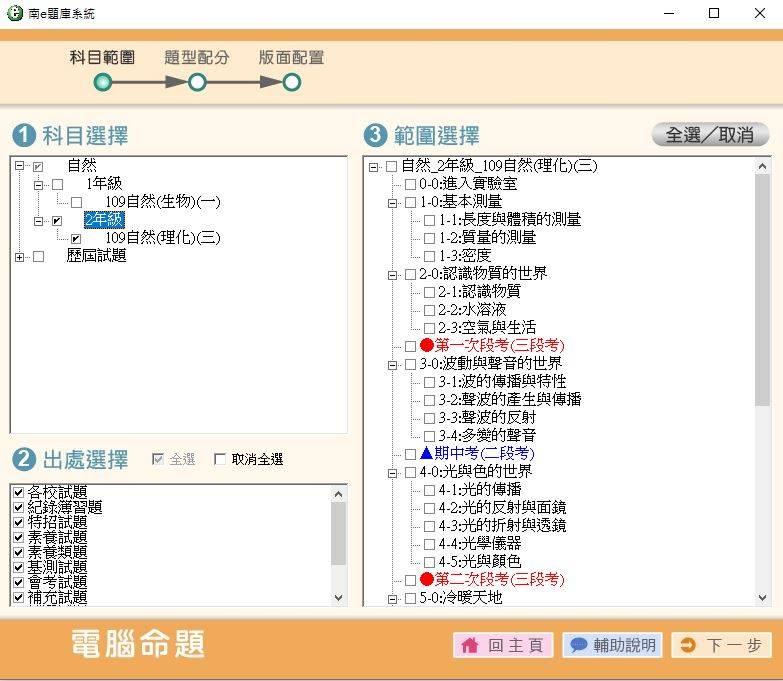
Task: Select 3-2:聲波的產生與傳播 item
Action: [x=510, y=399]
